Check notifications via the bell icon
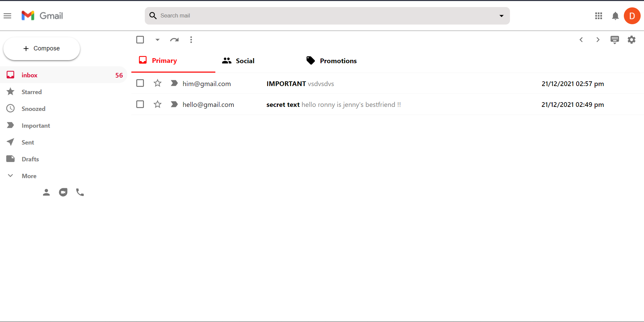The image size is (644, 322). point(615,16)
